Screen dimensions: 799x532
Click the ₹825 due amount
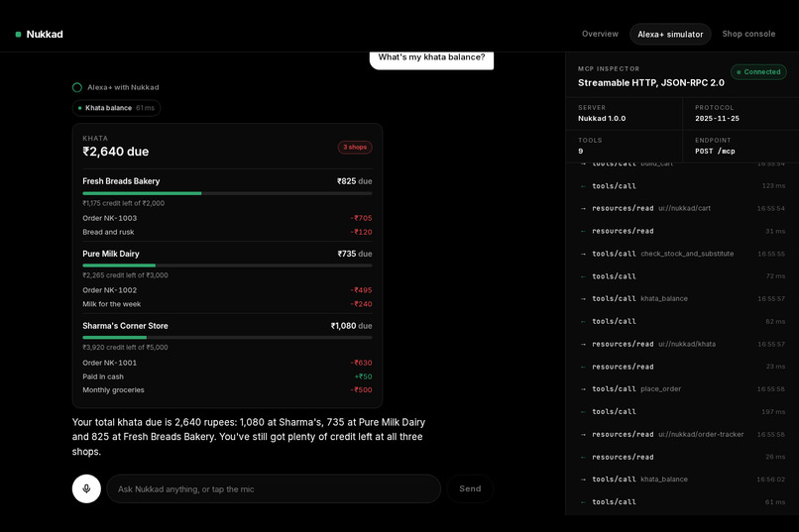[x=354, y=181]
